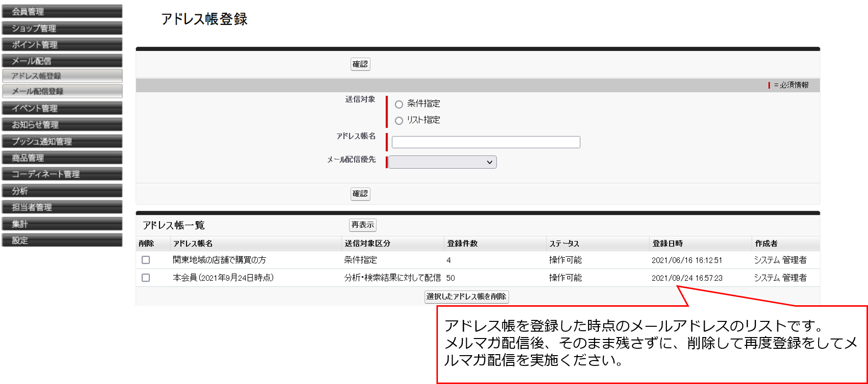The height and width of the screenshot is (384, 868).
Task: Click the 登録日時 column header
Action: pos(667,244)
